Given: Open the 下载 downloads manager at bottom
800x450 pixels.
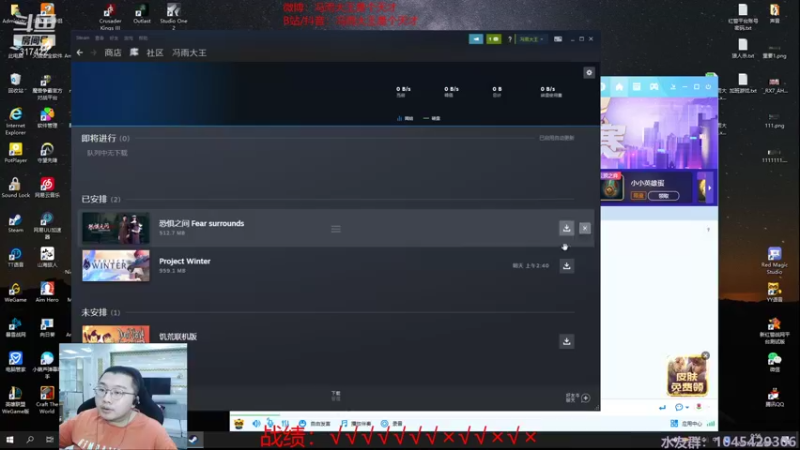Looking at the screenshot, I should (x=336, y=395).
